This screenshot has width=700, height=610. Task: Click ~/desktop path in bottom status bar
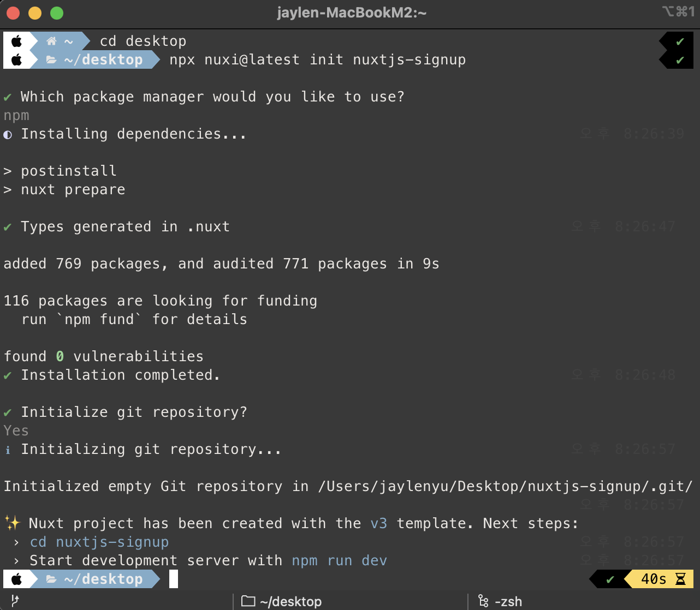pos(290,602)
